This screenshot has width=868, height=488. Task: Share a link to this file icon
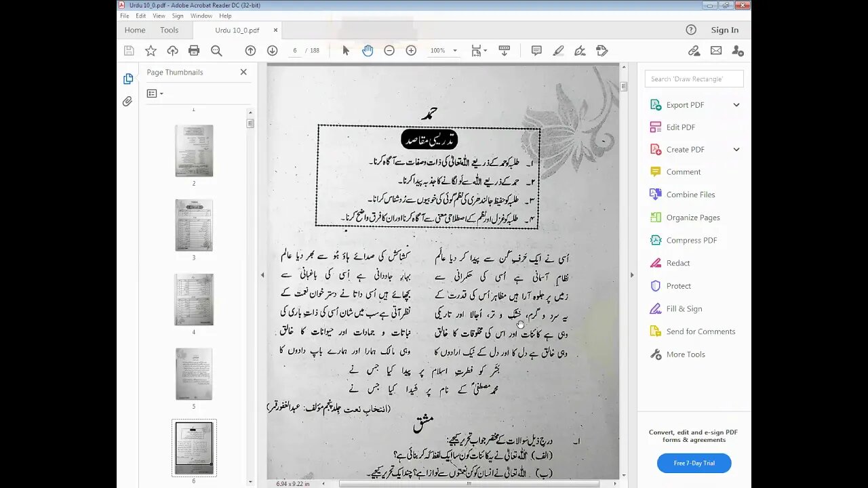694,51
